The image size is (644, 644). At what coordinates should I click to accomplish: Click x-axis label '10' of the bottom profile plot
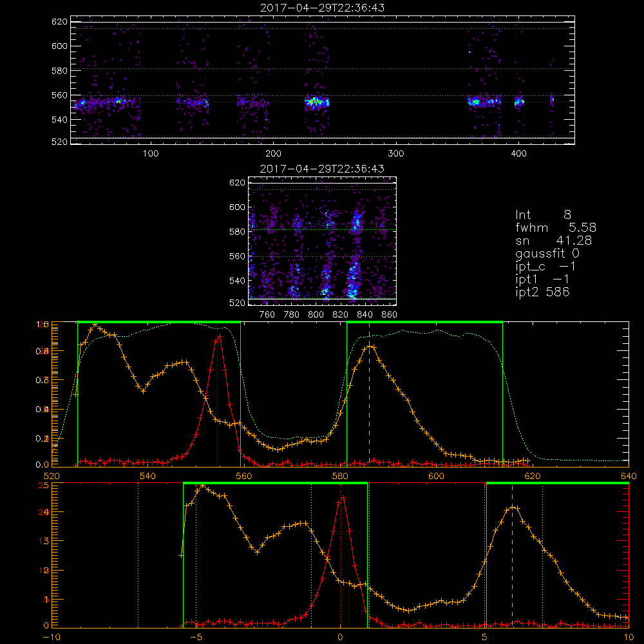(x=629, y=638)
